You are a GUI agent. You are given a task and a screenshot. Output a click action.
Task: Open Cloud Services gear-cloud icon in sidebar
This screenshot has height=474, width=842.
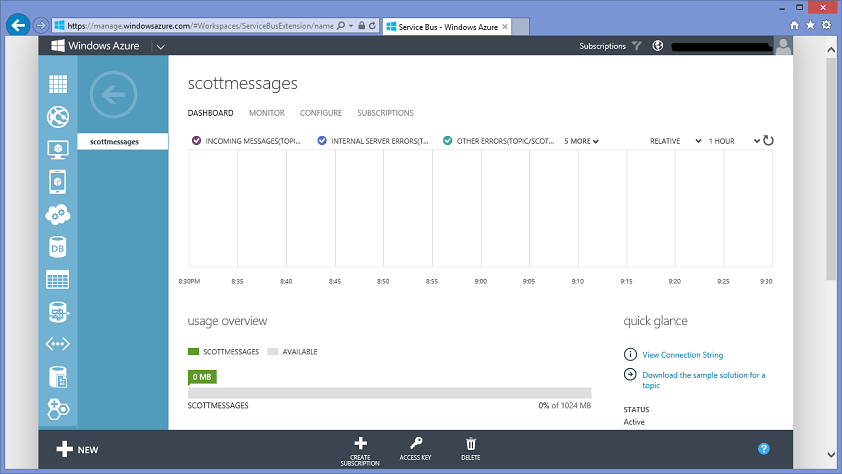coord(58,215)
